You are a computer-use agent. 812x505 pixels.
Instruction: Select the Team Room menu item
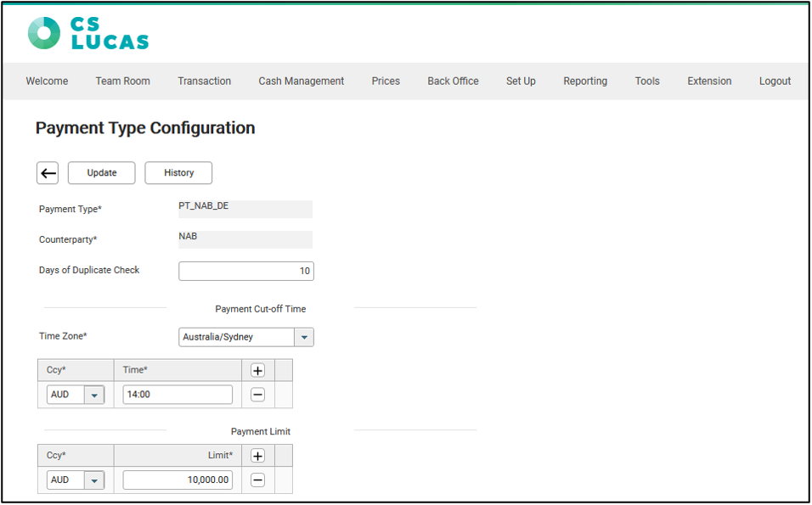(122, 81)
